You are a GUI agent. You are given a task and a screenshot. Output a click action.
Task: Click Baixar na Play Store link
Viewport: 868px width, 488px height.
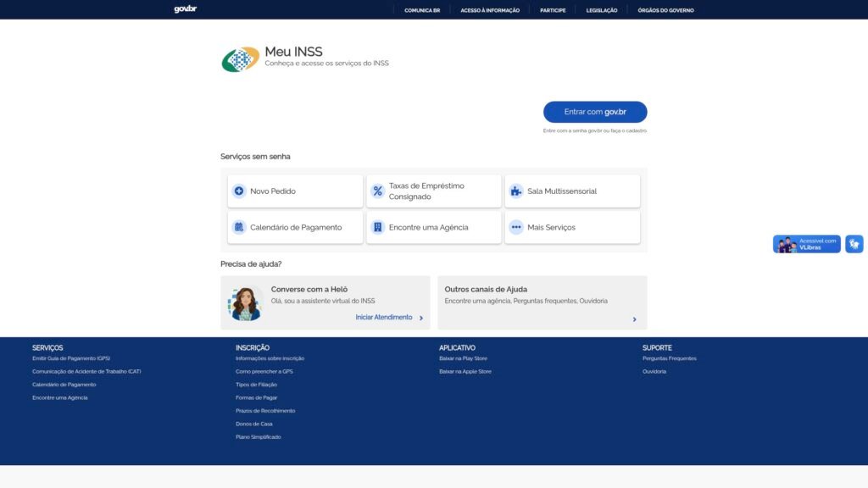coord(463,358)
